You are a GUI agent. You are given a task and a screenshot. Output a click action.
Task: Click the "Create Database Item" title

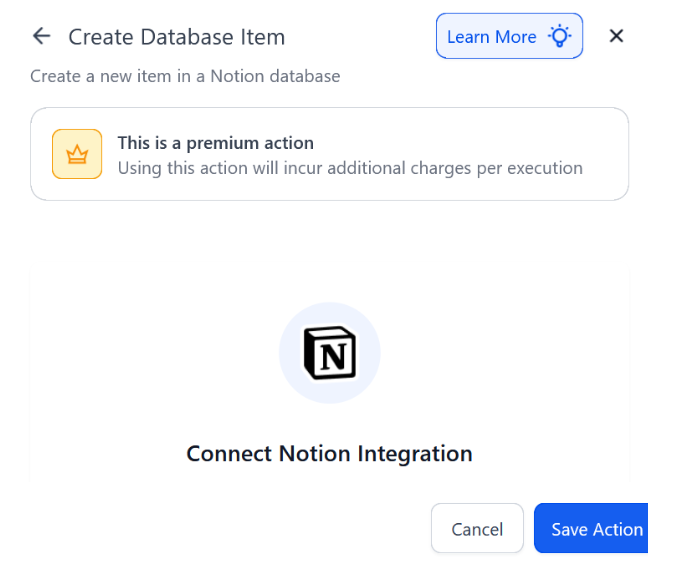point(176,37)
